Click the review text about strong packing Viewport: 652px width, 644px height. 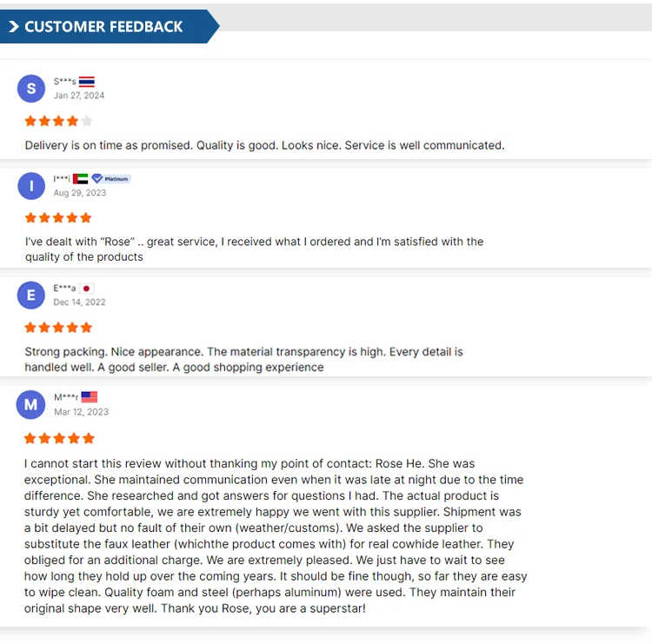pos(243,359)
